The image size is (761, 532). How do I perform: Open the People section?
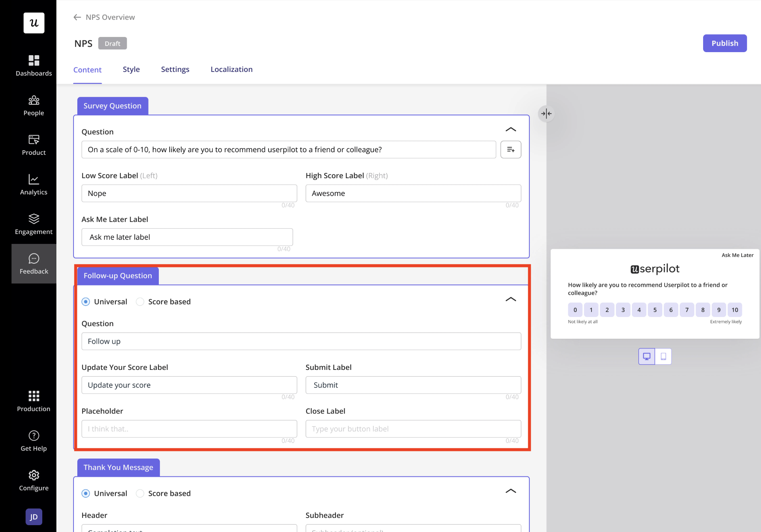(34, 105)
